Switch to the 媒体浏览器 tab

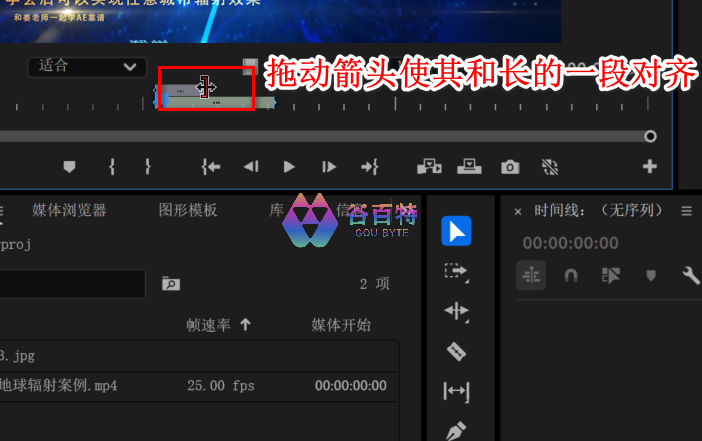(x=69, y=210)
